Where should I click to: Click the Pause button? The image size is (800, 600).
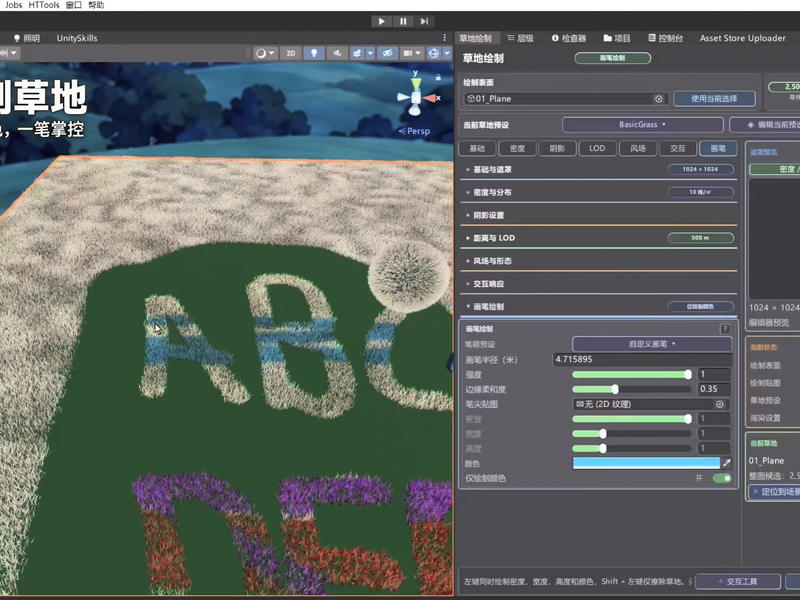(403, 21)
